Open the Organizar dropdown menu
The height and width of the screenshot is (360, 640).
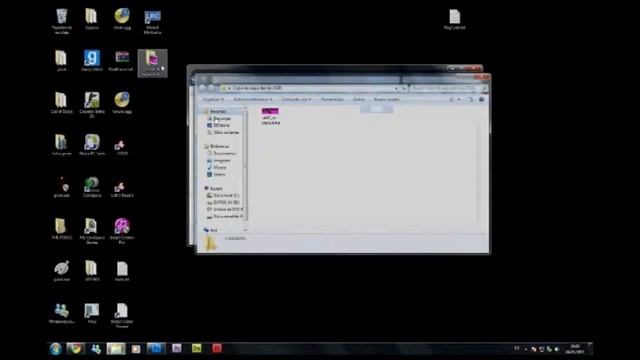(213, 99)
